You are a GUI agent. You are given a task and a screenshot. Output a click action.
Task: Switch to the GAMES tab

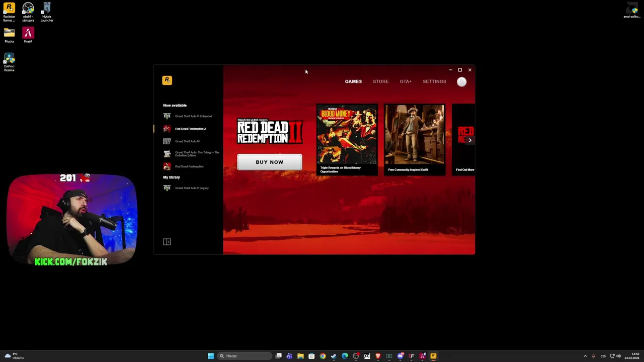pyautogui.click(x=353, y=81)
